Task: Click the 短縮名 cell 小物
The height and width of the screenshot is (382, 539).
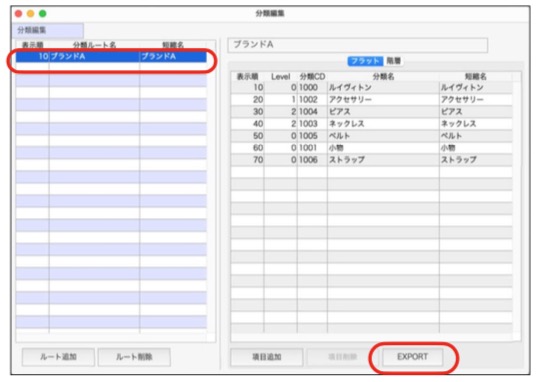Action: pyautogui.click(x=476, y=148)
